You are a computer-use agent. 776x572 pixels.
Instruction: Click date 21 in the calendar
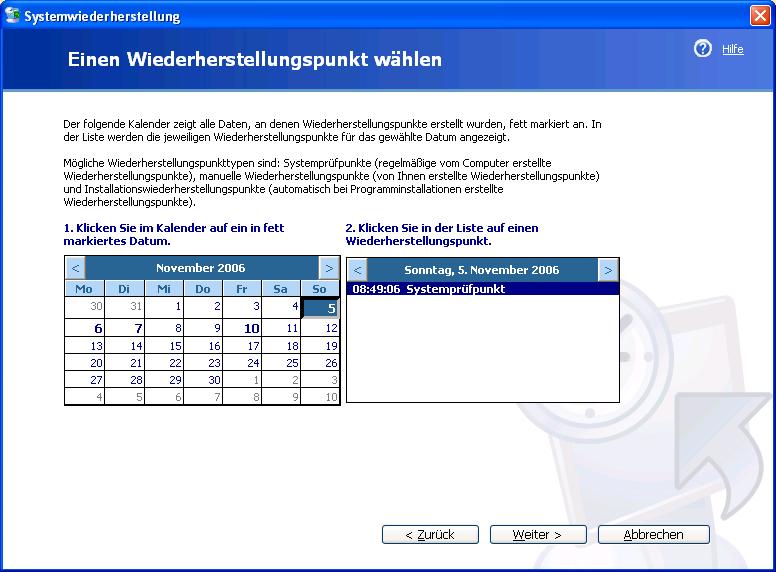pos(124,363)
